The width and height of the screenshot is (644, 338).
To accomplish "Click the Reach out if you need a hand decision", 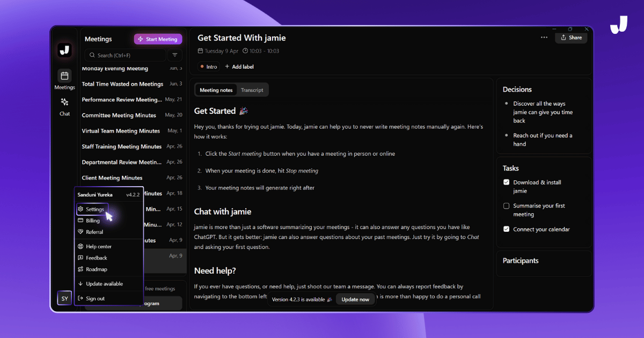I will tap(543, 139).
